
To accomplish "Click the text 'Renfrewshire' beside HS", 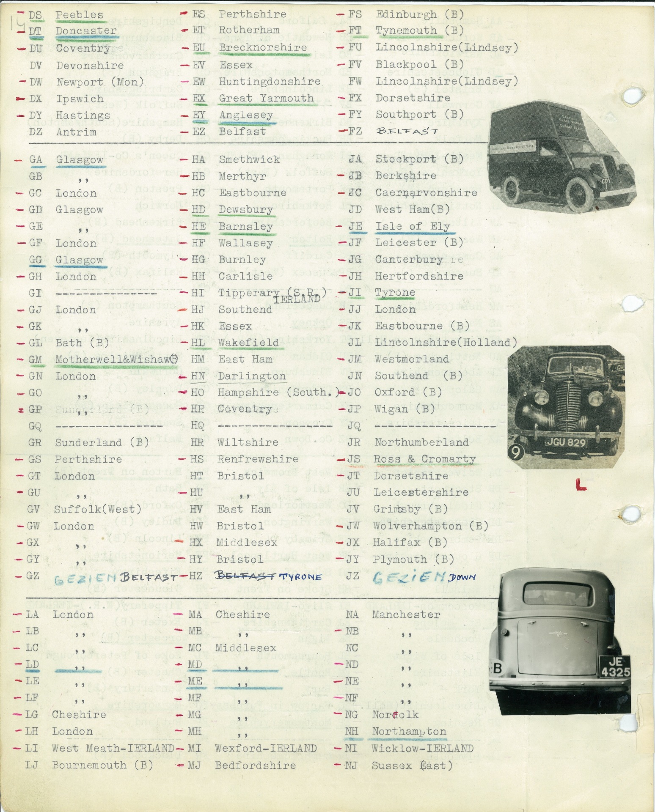I will pyautogui.click(x=258, y=459).
